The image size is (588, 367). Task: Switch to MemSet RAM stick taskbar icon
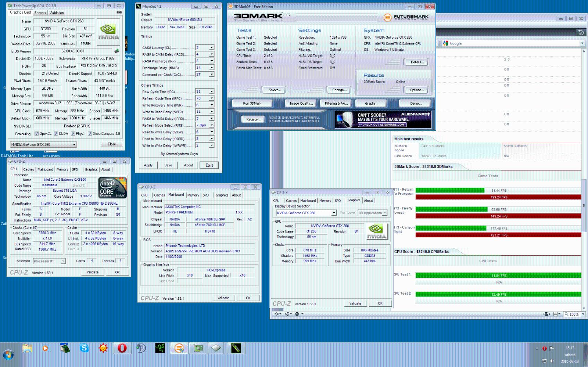click(235, 348)
